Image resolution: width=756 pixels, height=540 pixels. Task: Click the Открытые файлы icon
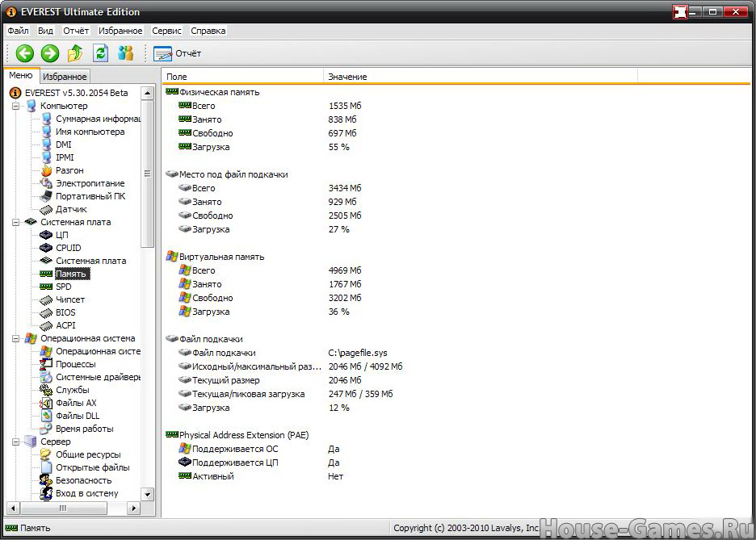coord(46,467)
